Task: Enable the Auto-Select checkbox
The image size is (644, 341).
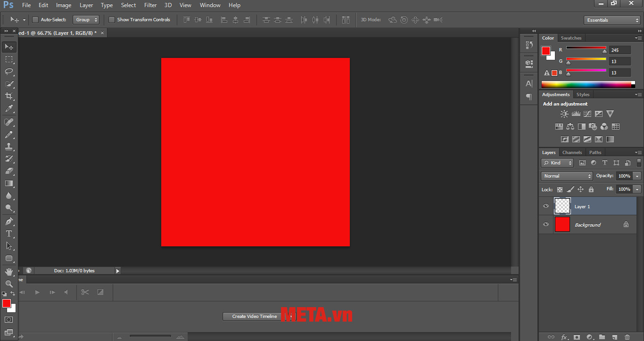Action: tap(35, 20)
